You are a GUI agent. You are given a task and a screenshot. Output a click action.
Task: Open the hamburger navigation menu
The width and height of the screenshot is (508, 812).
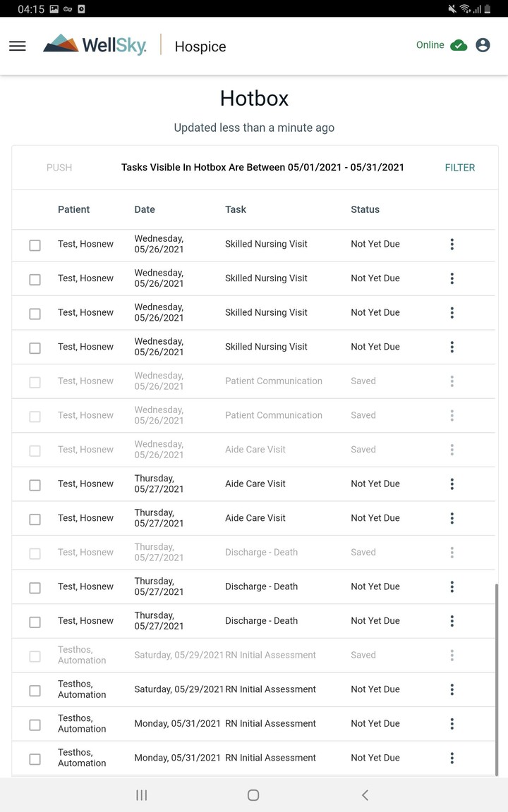(18, 46)
